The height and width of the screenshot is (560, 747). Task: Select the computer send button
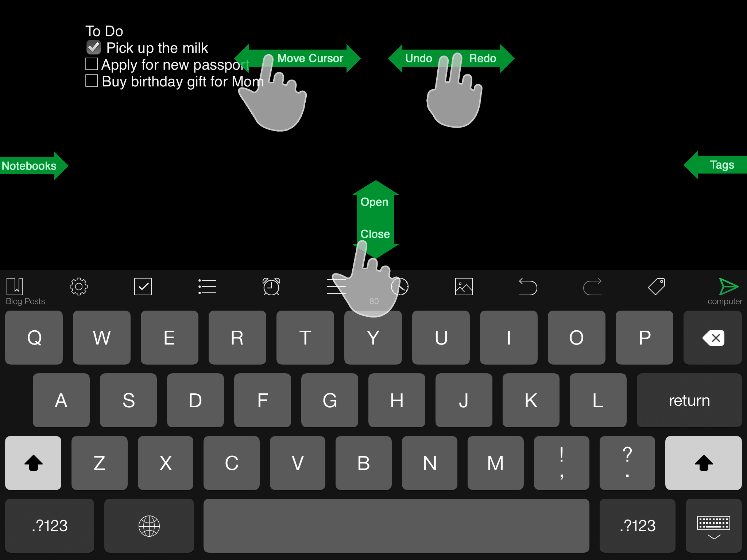click(x=725, y=287)
